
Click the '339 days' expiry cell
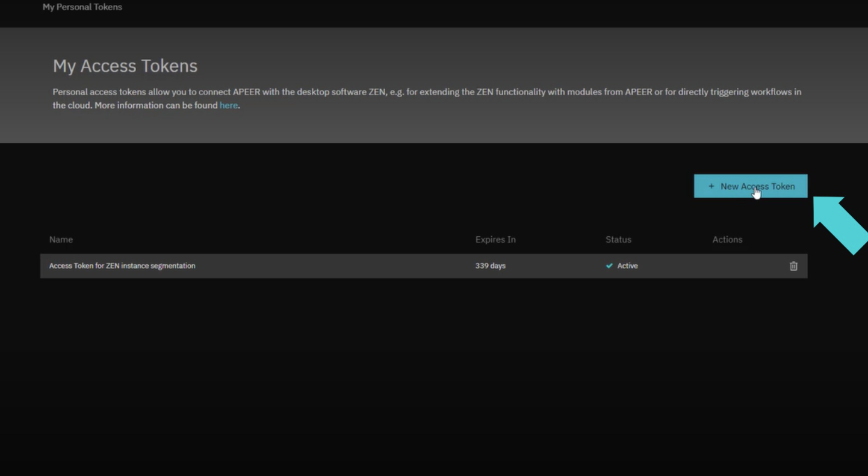(x=490, y=266)
